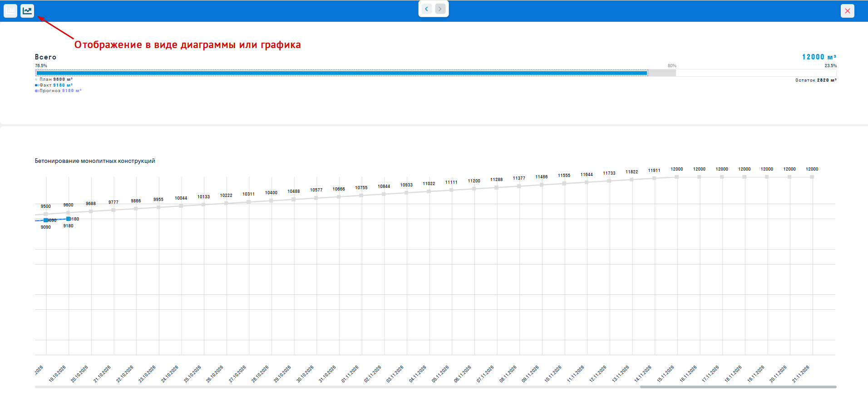Click the chart value label 10666

tap(339, 189)
